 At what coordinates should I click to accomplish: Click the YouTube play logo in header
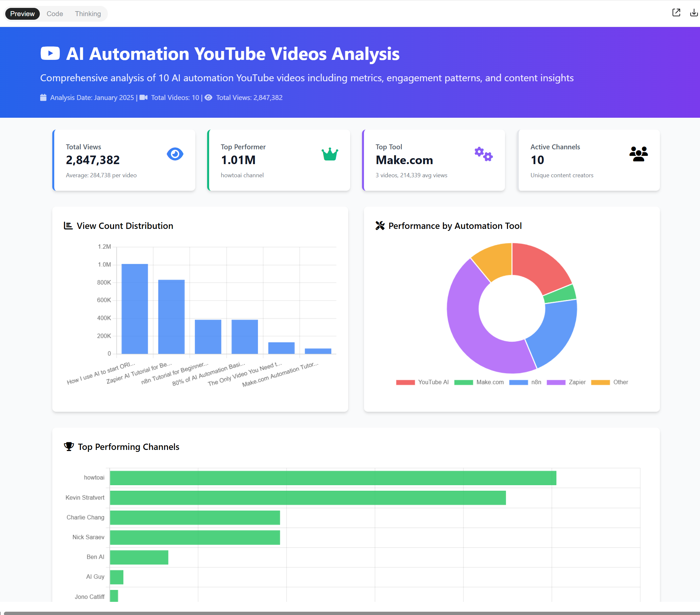tap(50, 54)
